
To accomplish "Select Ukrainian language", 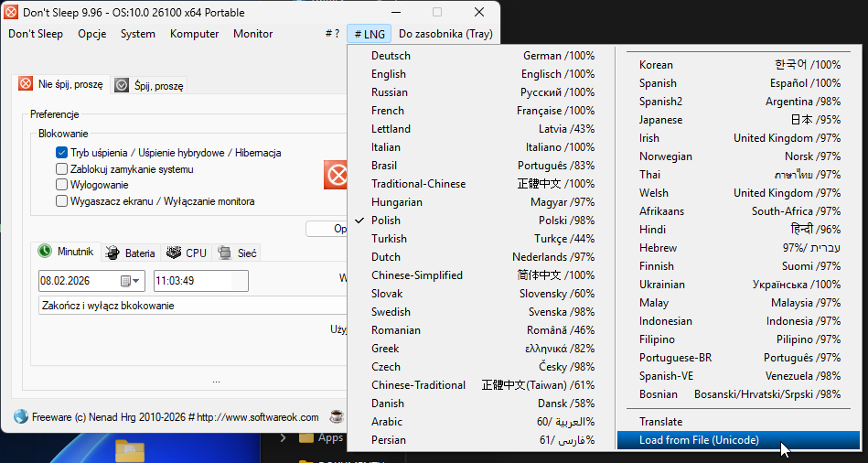I will click(739, 284).
